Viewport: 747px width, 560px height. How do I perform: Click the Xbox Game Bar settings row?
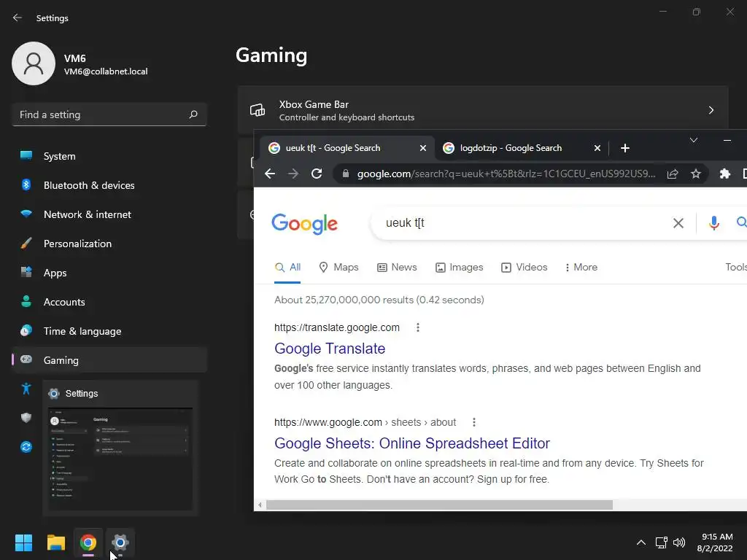click(483, 111)
